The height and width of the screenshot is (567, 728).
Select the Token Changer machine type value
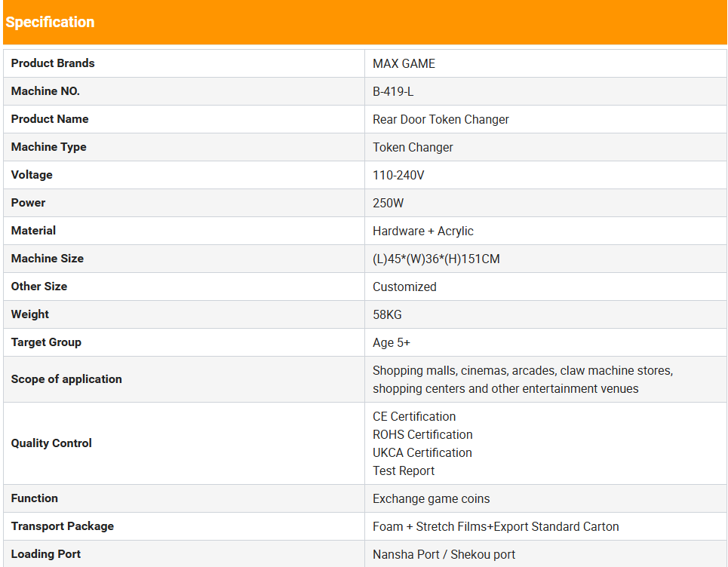tap(413, 147)
